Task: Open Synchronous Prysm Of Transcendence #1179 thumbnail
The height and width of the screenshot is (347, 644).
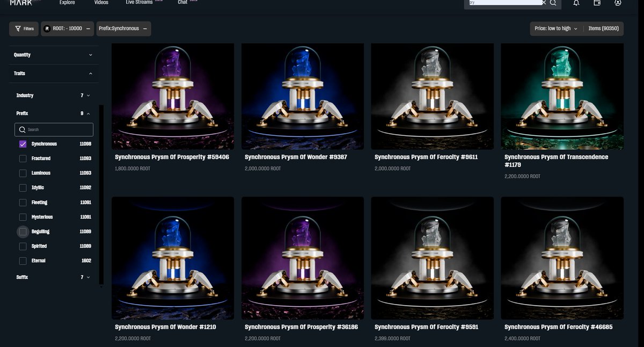Action: 562,96
